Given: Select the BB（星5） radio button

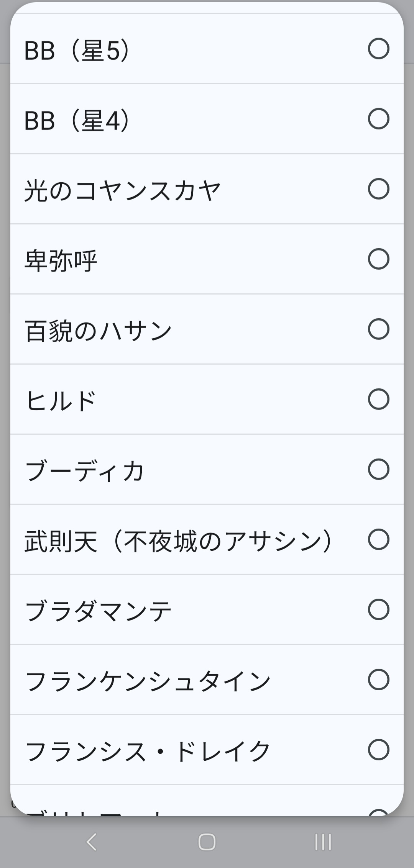Looking at the screenshot, I should click(378, 49).
